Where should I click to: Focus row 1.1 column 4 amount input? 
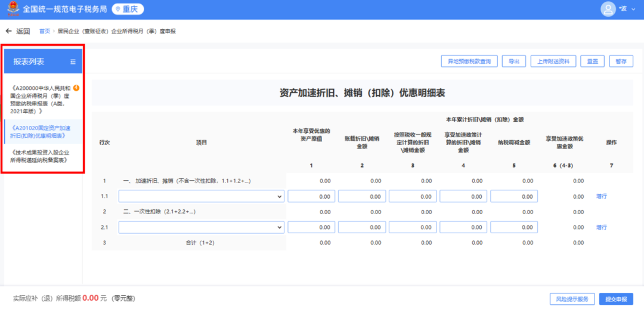tap(463, 196)
